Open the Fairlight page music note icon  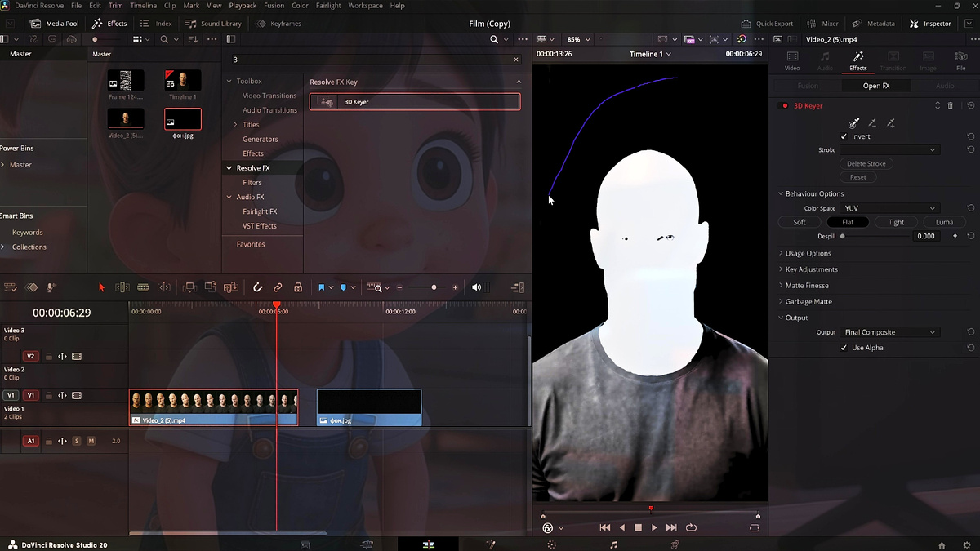613,544
